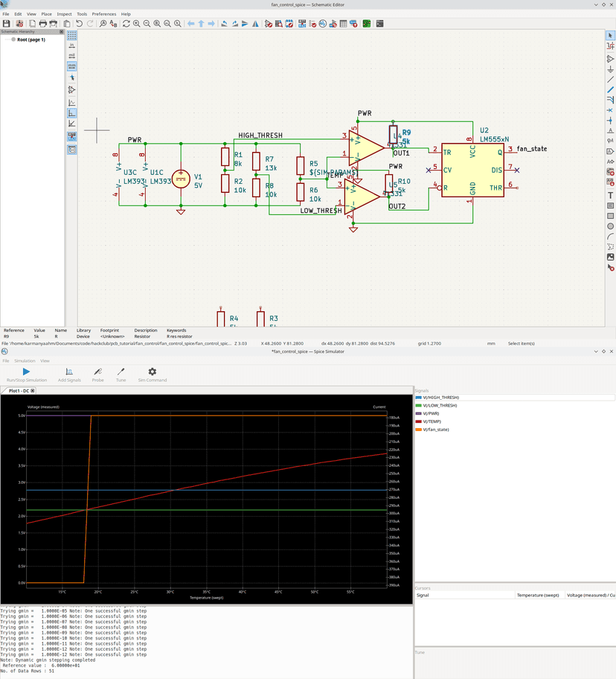The image size is (616, 679).
Task: Close the Plot1 - DC tab
Action: click(x=33, y=390)
